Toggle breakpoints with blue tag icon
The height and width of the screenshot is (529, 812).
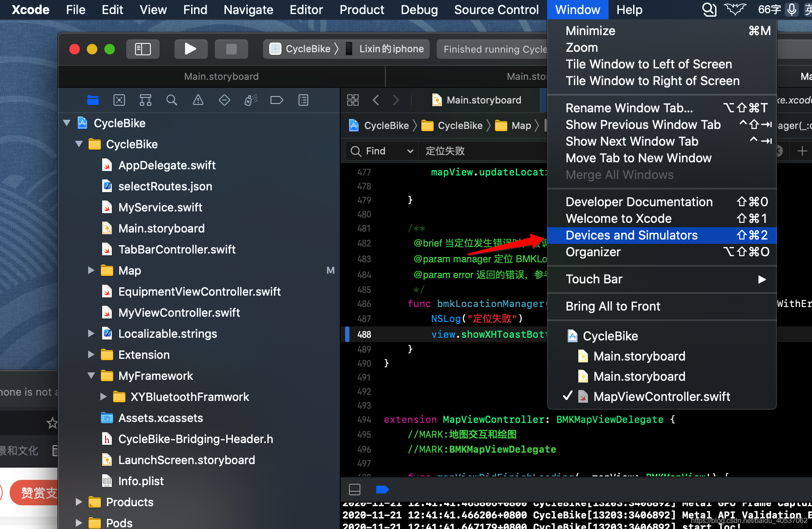pyautogui.click(x=382, y=490)
